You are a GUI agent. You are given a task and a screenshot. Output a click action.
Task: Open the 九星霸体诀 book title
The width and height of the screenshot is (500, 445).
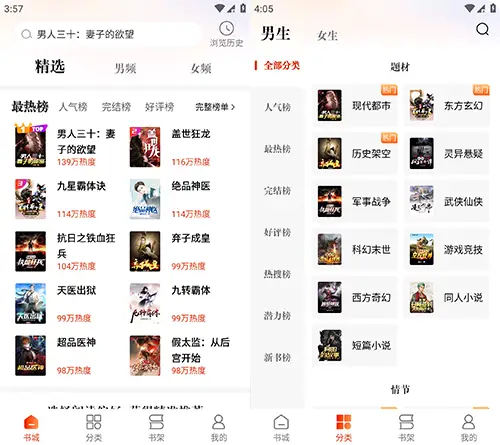pos(81,186)
